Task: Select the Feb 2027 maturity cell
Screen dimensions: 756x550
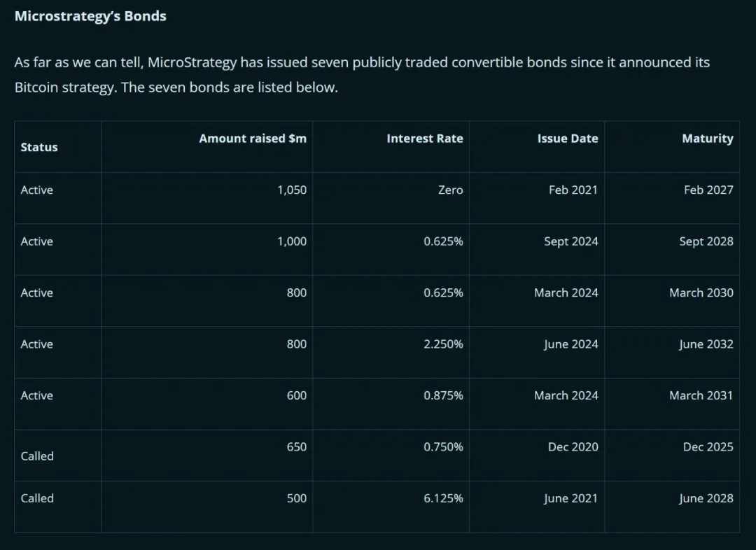Action: pyautogui.click(x=708, y=190)
